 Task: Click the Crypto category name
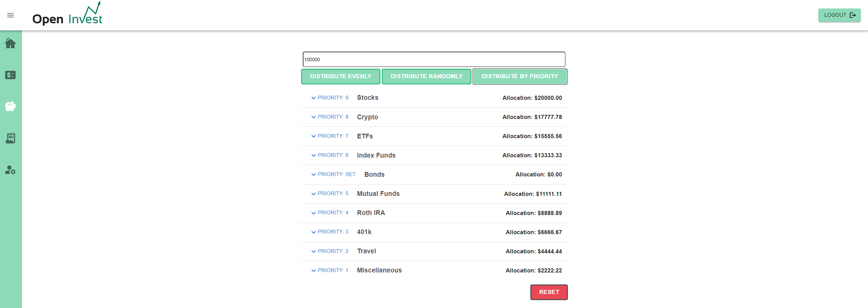click(367, 117)
